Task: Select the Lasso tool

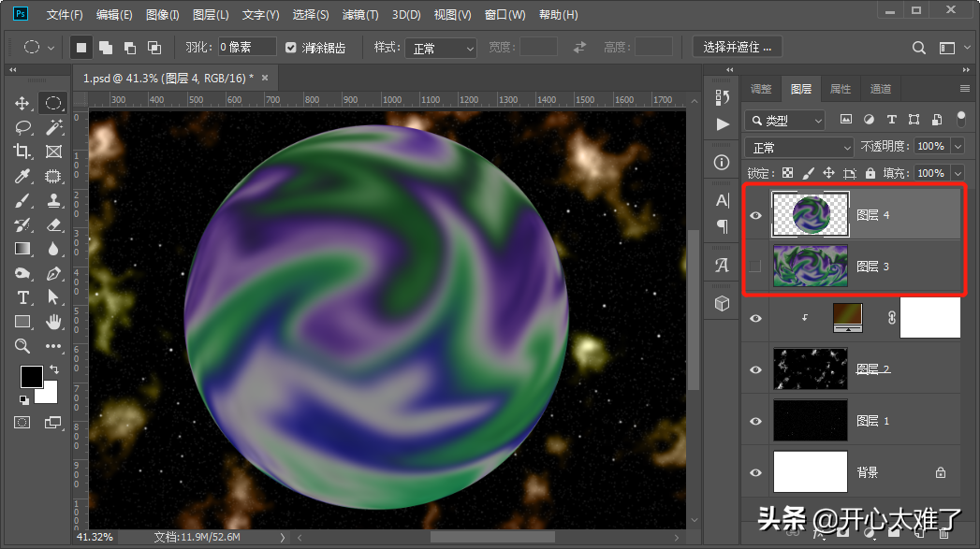Action: (22, 127)
